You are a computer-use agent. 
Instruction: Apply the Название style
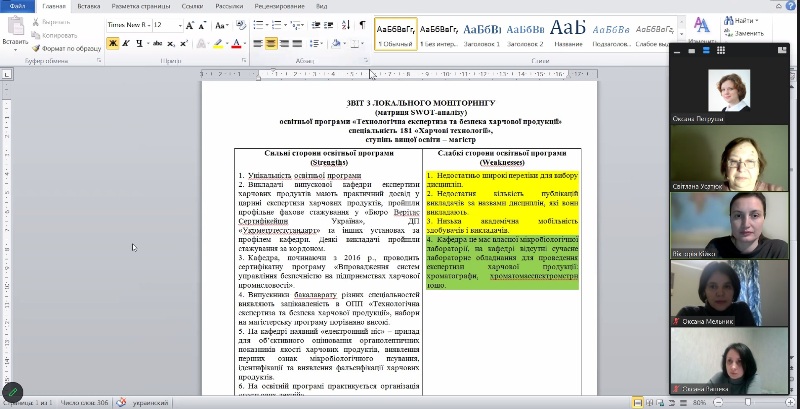click(567, 34)
